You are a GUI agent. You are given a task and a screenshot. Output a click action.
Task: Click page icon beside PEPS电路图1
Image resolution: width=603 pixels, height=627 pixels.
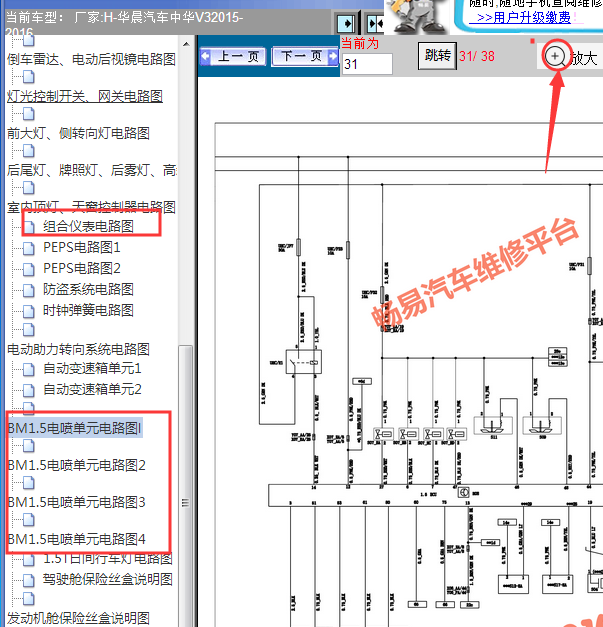click(x=28, y=248)
